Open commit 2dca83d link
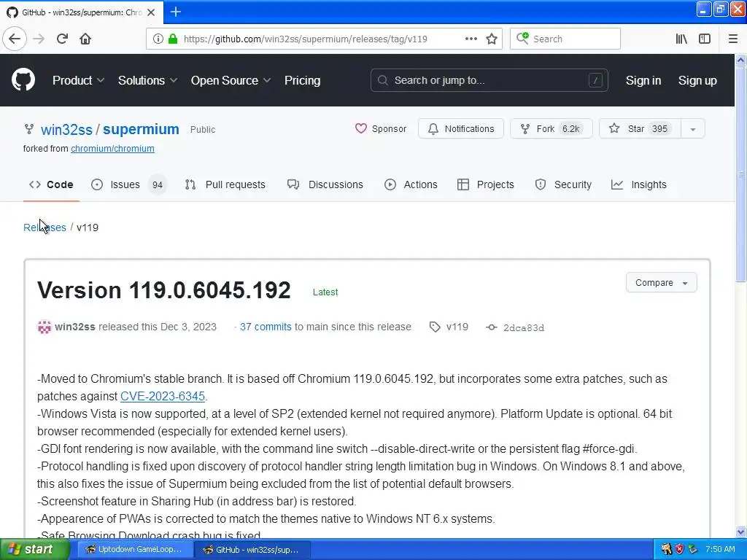Image resolution: width=747 pixels, height=560 pixels. click(x=524, y=327)
